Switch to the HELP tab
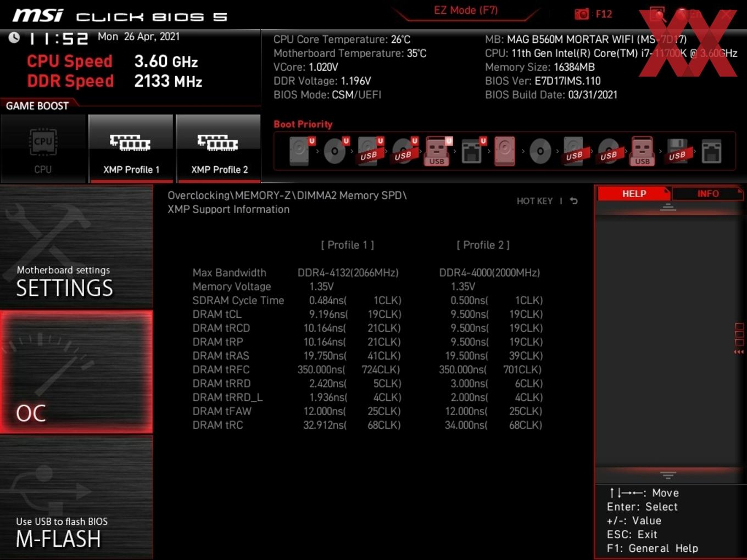 pyautogui.click(x=634, y=194)
